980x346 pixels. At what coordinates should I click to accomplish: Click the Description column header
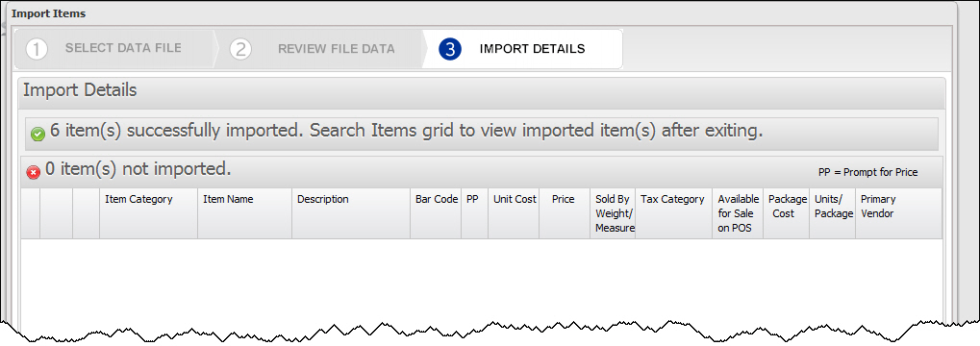(351, 213)
